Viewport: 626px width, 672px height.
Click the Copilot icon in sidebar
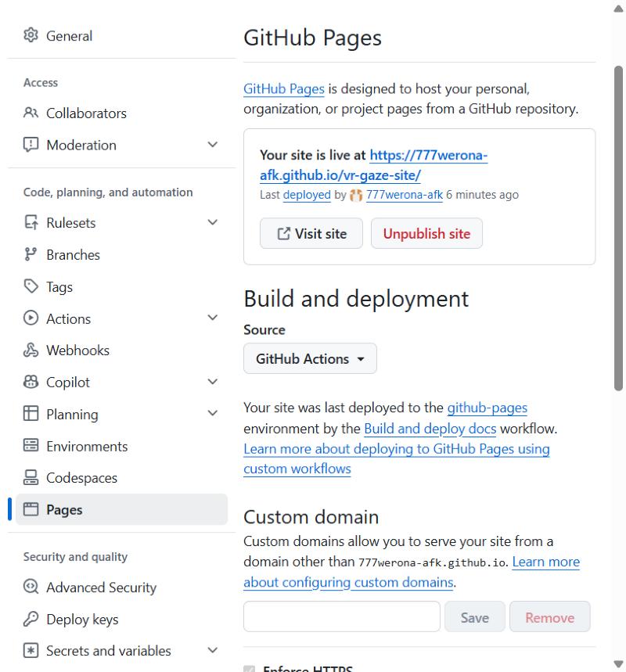31,382
